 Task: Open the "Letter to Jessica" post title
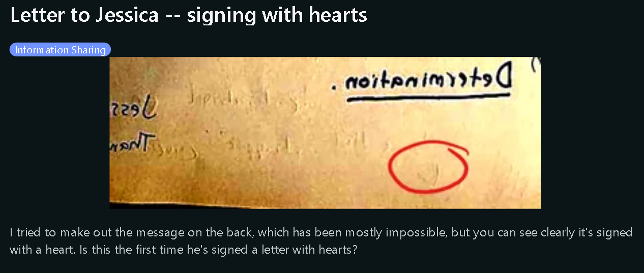point(189,15)
